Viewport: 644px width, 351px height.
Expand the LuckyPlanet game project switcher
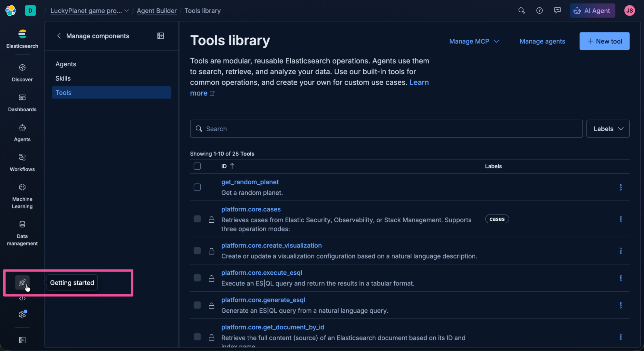pos(90,11)
